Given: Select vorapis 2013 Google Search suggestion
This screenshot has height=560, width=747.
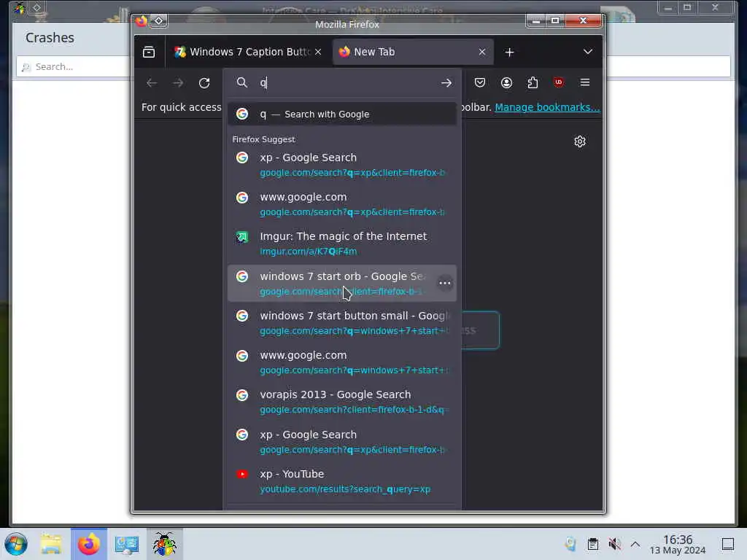Looking at the screenshot, I should 342,402.
